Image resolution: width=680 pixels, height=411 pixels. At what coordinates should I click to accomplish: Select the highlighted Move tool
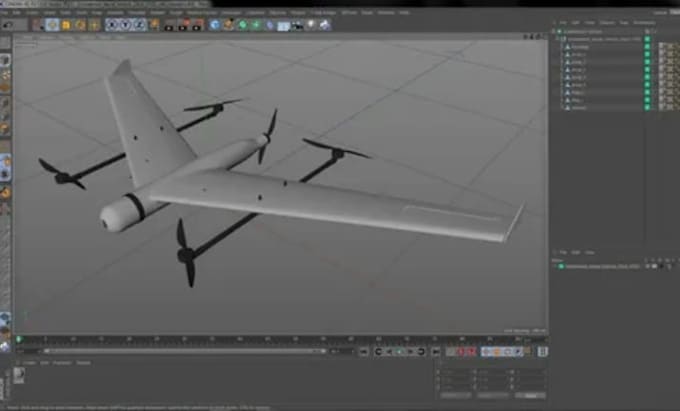(x=52, y=25)
